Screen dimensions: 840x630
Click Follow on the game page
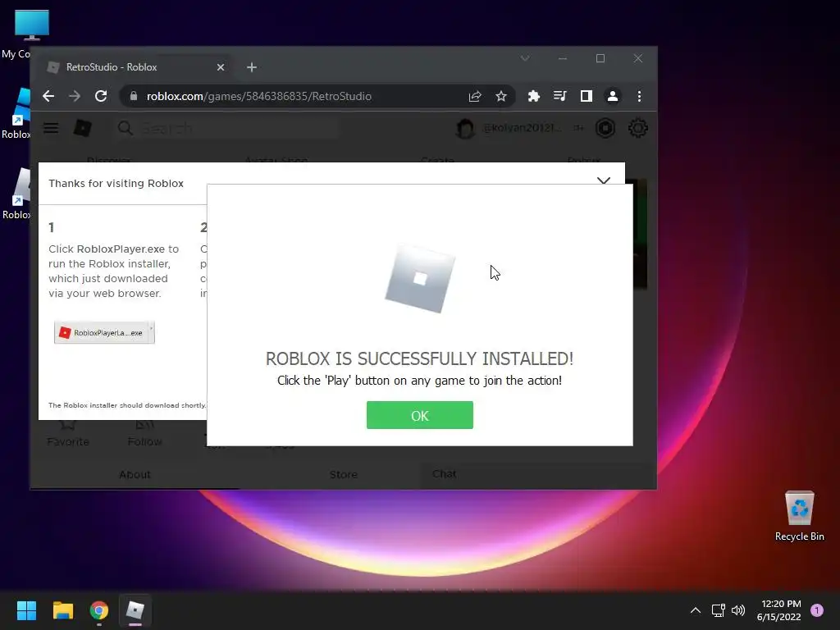point(144,433)
